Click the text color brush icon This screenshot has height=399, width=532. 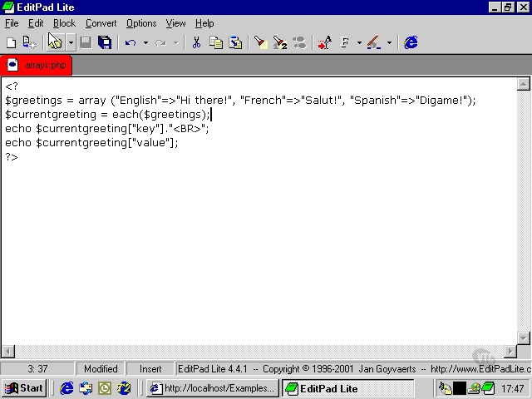pyautogui.click(x=374, y=42)
